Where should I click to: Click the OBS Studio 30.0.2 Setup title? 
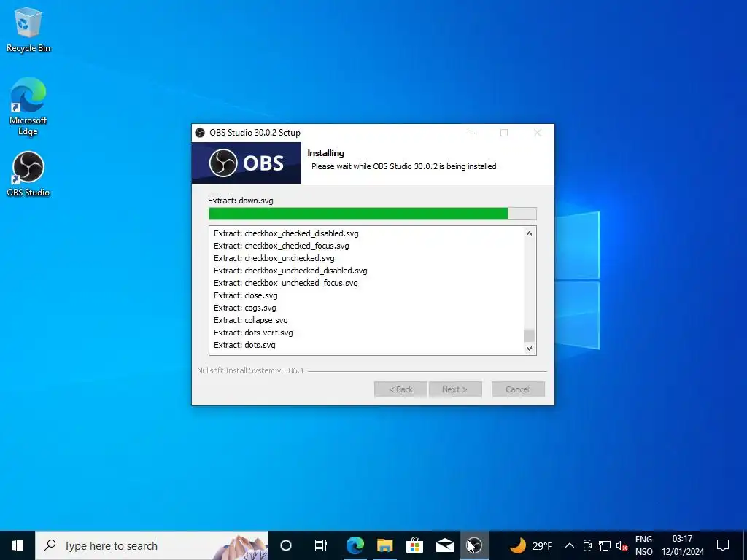click(x=255, y=133)
